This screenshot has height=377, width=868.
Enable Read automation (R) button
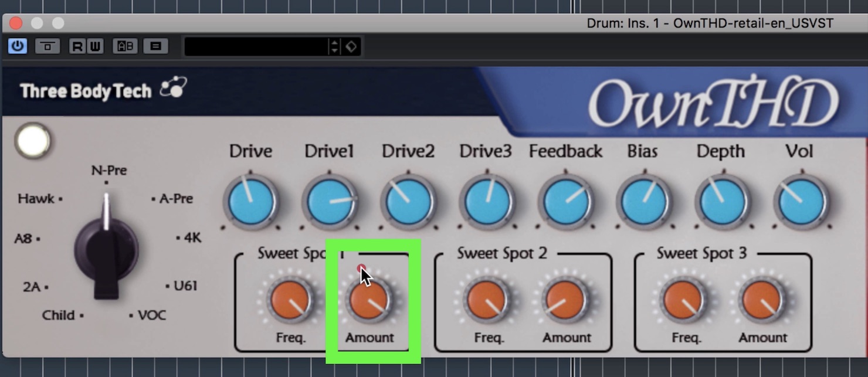pyautogui.click(x=77, y=46)
